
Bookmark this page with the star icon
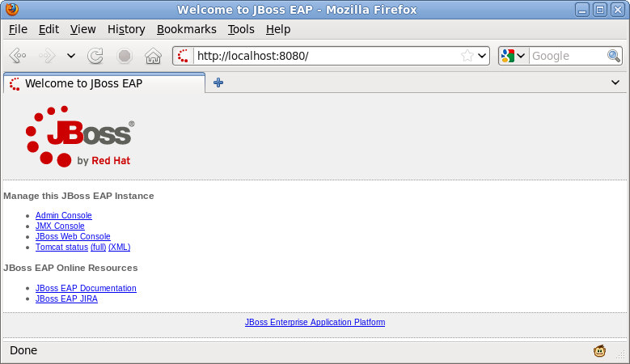467,56
